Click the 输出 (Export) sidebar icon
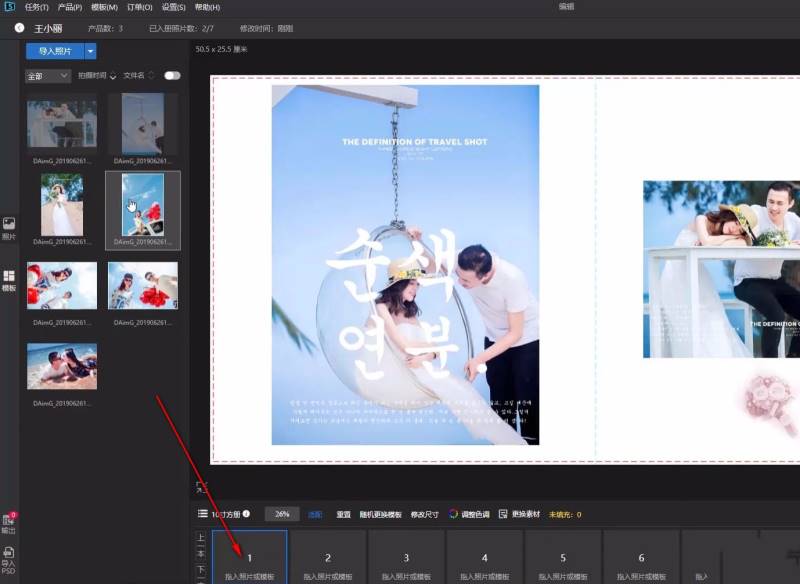 coord(9,522)
